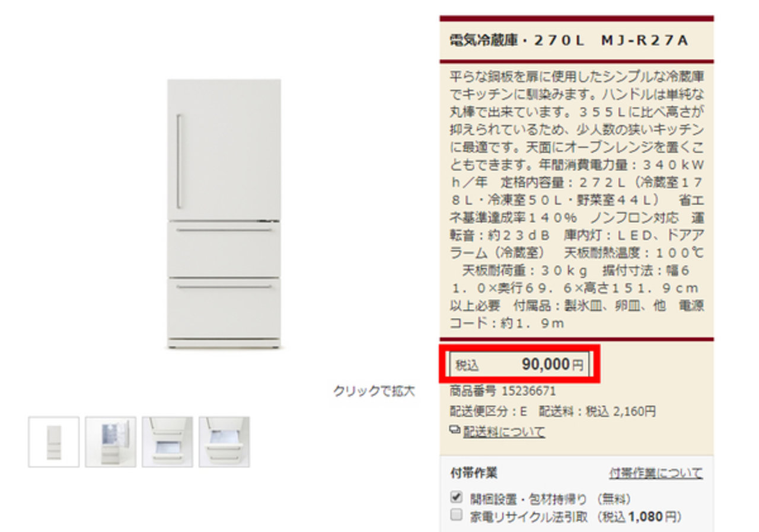This screenshot has width=759, height=532.
Task: Click the 商品番号 15236671 text
Action: coord(503,391)
